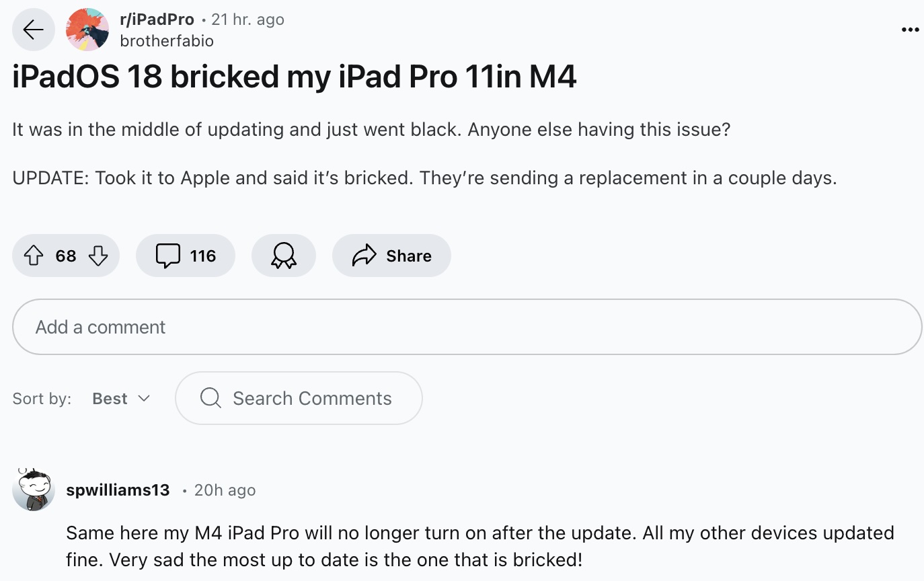The image size is (924, 581).
Task: Click the 20h ago comment timestamp
Action: [225, 490]
